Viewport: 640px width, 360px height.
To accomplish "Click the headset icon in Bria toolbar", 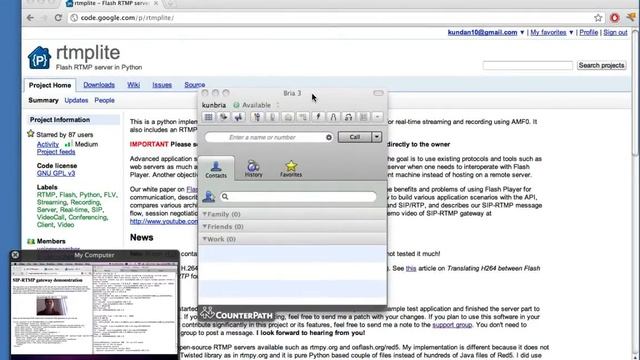I will tap(348, 117).
